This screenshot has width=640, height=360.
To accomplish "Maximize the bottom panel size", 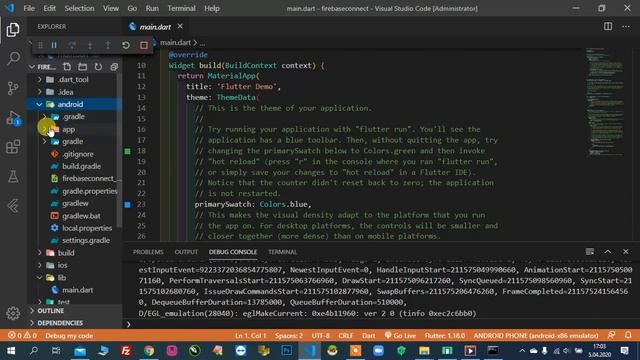I will (x=608, y=252).
